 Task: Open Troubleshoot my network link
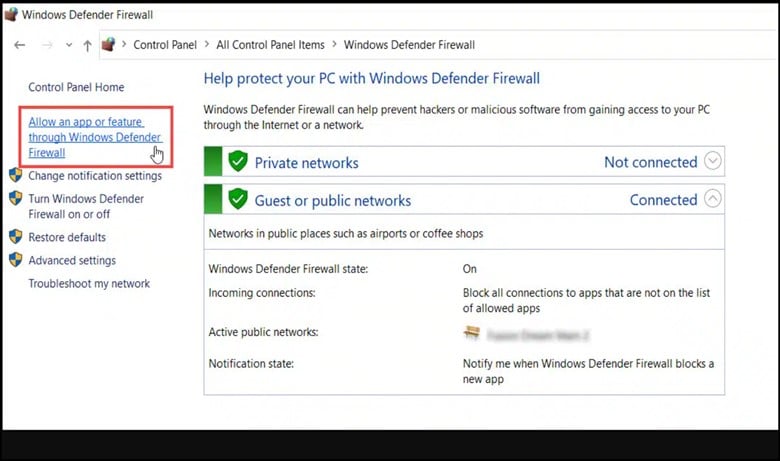[x=89, y=283]
